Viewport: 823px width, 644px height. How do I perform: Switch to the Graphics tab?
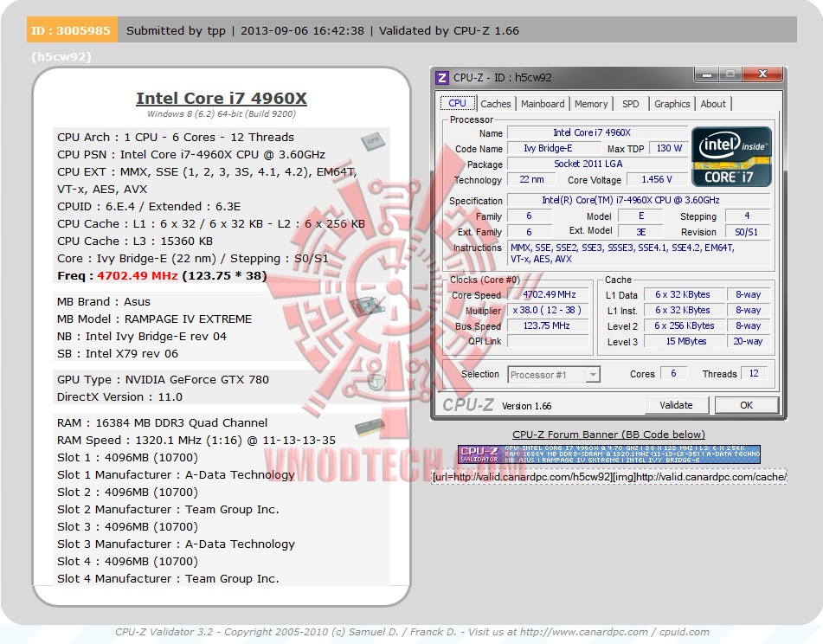(x=672, y=104)
